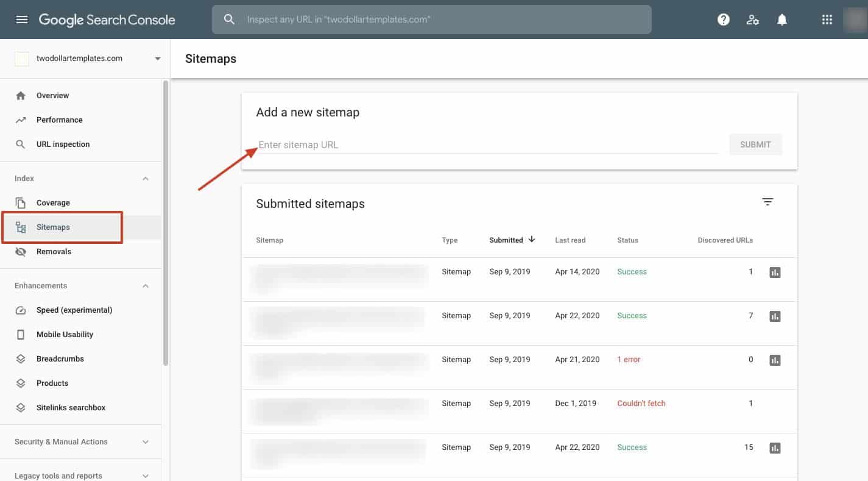The width and height of the screenshot is (868, 481).
Task: Expand Security & Manual Actions section
Action: pyautogui.click(x=145, y=442)
